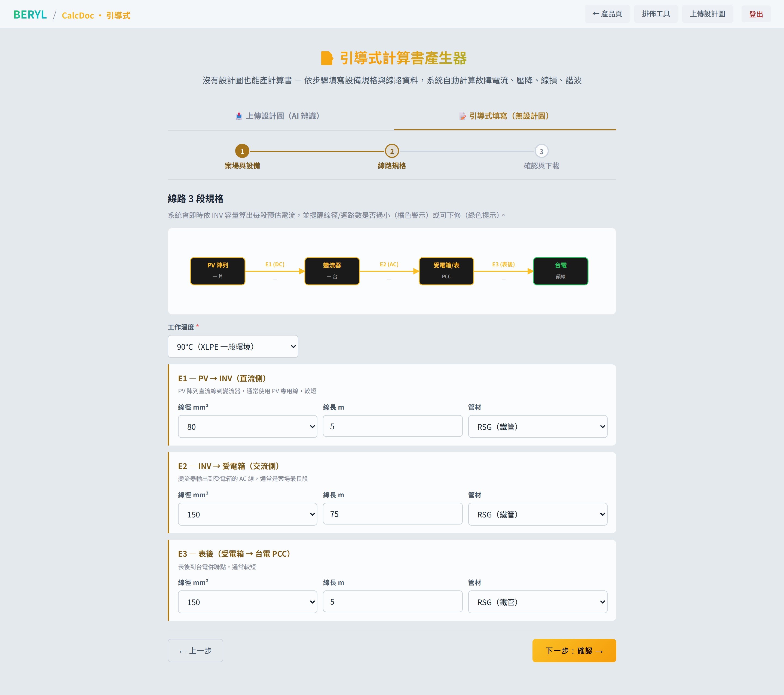Click the BERYL logo
Screen dimensions: 784x695
pos(30,15)
